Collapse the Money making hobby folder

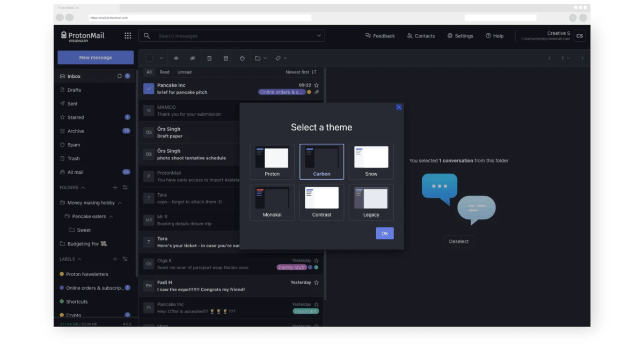[120, 203]
